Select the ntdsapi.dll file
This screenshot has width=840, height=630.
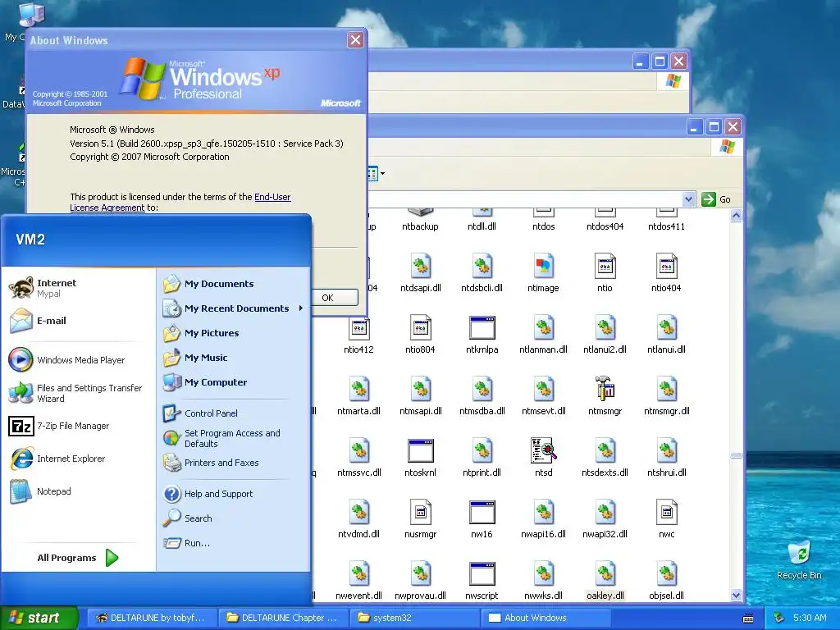point(421,272)
